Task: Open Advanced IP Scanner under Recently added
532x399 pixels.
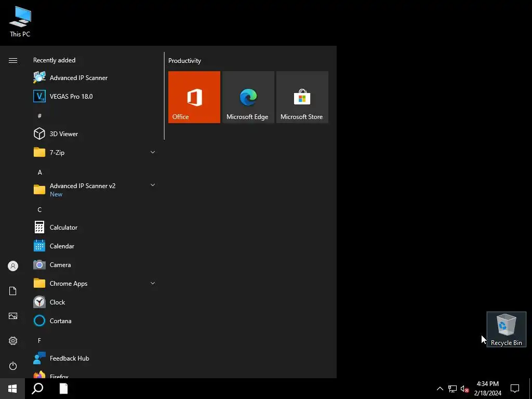Action: tap(95, 78)
